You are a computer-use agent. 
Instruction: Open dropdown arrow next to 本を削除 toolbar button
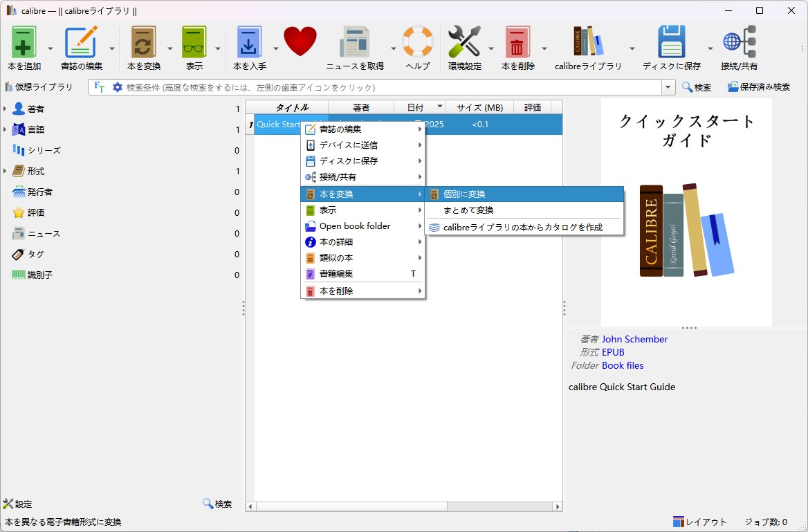(x=544, y=49)
